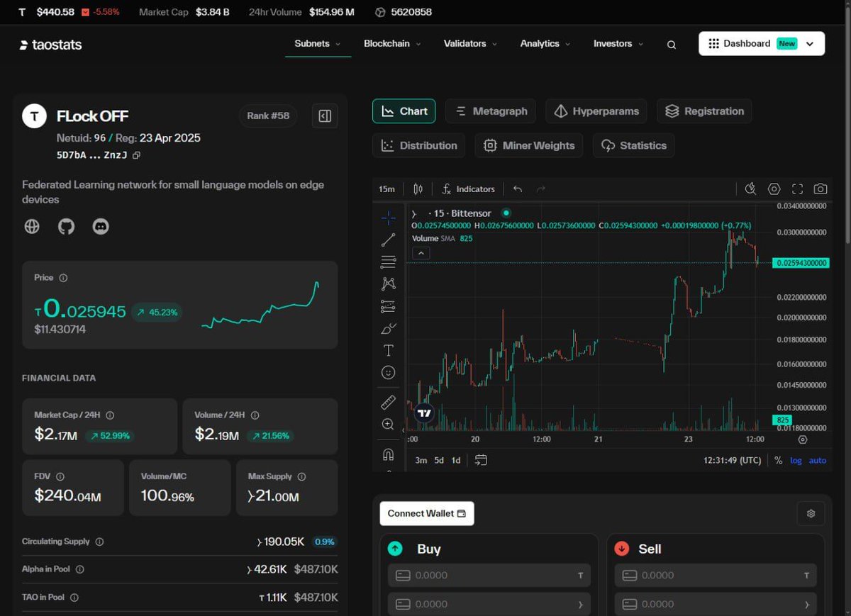The width and height of the screenshot is (851, 616).
Task: Click the Connect Wallet button
Action: (x=427, y=513)
